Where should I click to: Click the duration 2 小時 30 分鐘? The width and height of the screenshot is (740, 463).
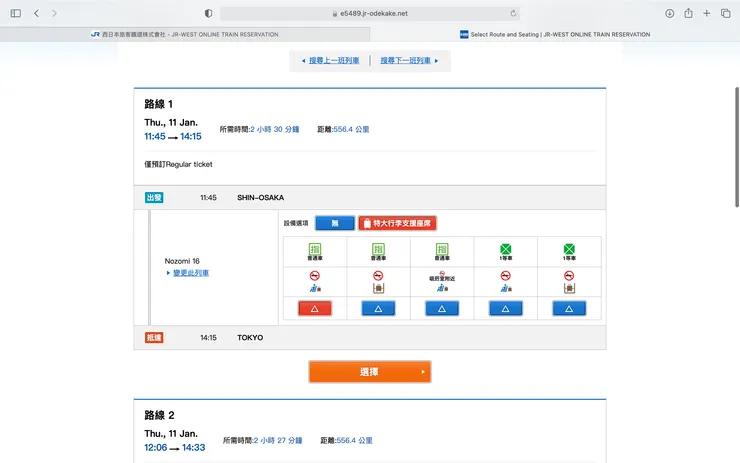(275, 129)
